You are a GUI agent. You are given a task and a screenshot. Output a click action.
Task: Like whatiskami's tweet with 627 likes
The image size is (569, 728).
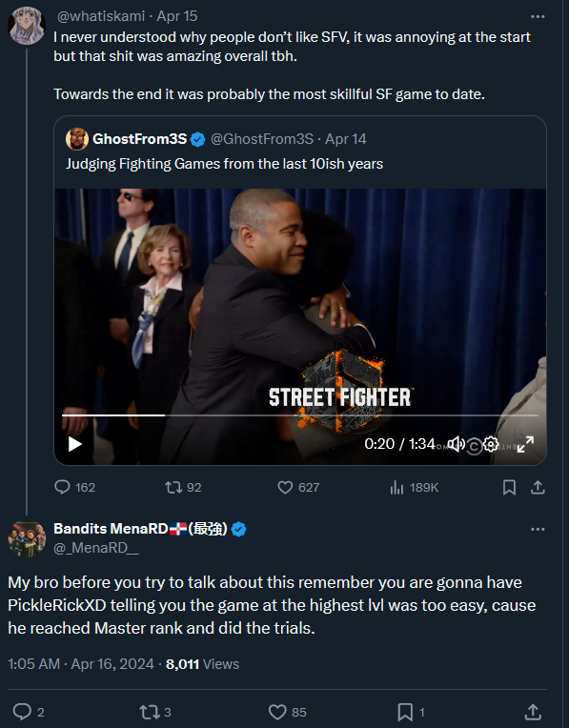coord(298,487)
